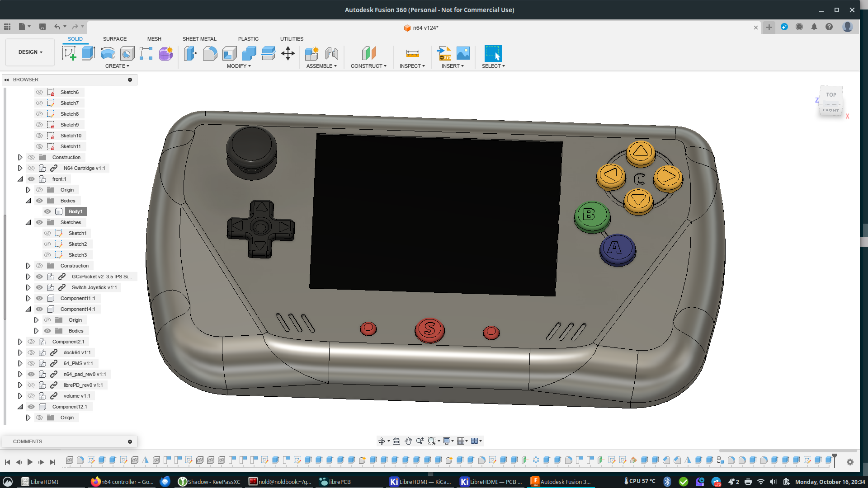Open the CREATE dropdown menu
The height and width of the screenshot is (488, 868).
(x=117, y=66)
